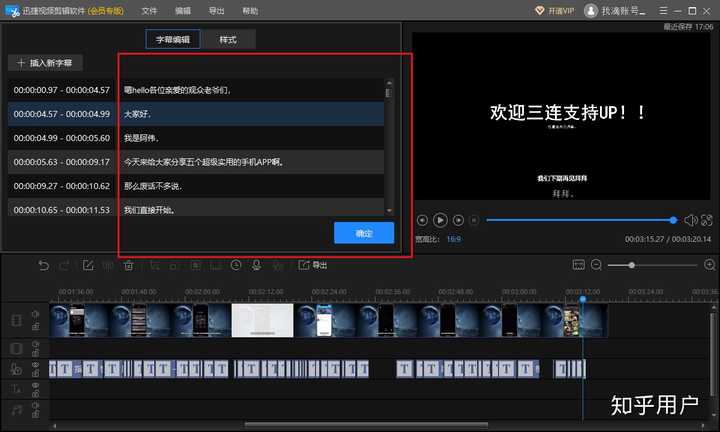
Task: Click timestamp 00:00:00.97 - 00:00:04.57
Action: (x=62, y=90)
